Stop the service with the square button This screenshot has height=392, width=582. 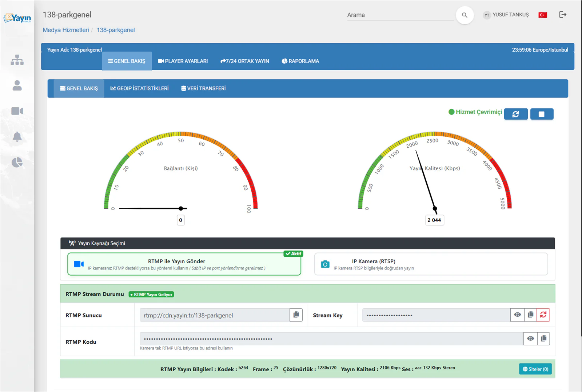click(542, 114)
